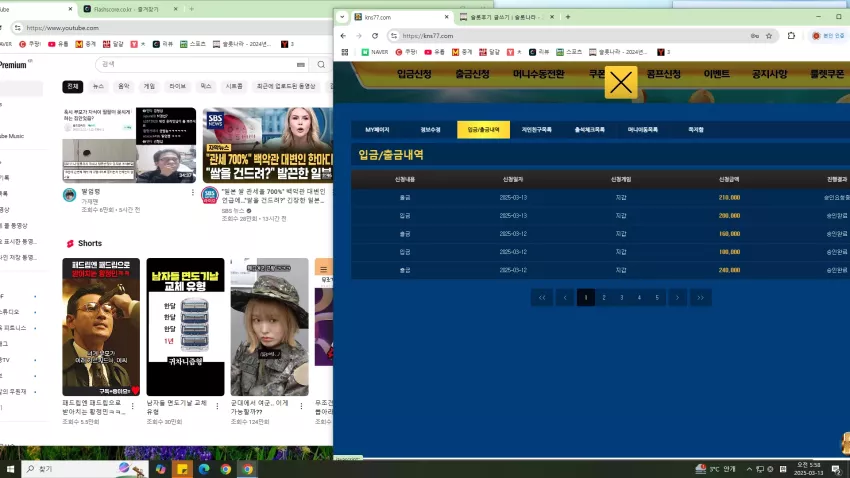Viewport: 850px width, 478px height.
Task: Open 콤프신청 in the site menu
Action: 664,74
